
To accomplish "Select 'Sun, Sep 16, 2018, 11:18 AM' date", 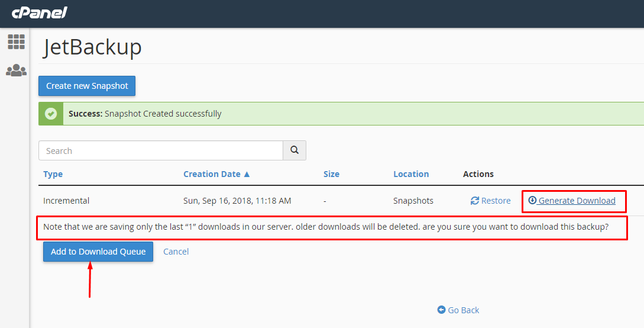I will (x=237, y=201).
